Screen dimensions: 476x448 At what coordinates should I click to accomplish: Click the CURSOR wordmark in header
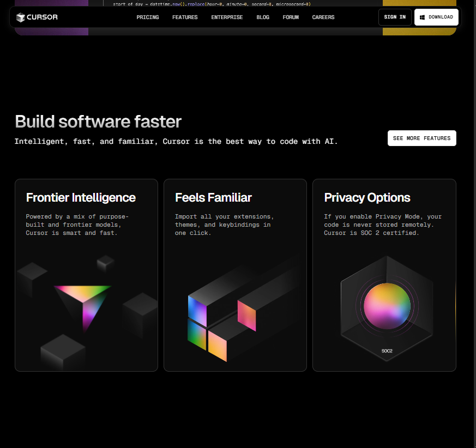coord(42,17)
